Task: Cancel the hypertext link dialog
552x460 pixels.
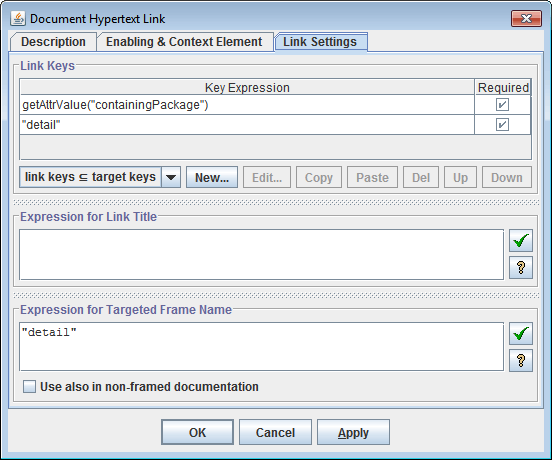Action: point(275,432)
